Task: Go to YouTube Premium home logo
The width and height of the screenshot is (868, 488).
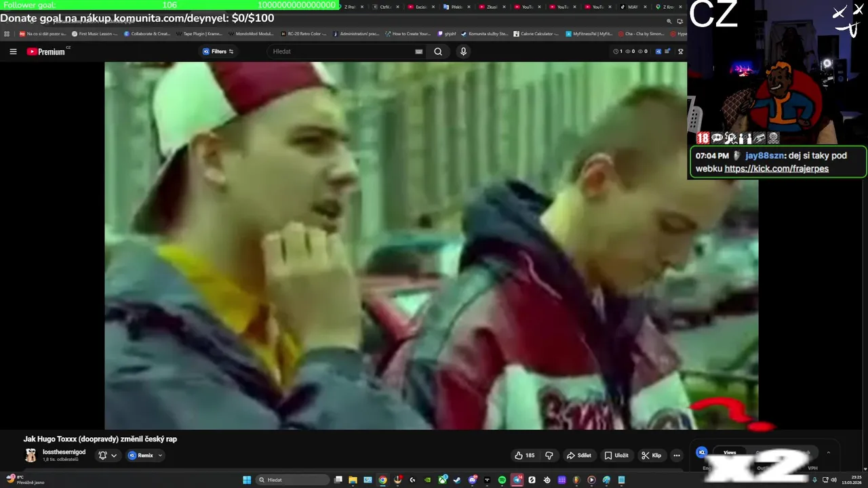Action: tap(46, 52)
